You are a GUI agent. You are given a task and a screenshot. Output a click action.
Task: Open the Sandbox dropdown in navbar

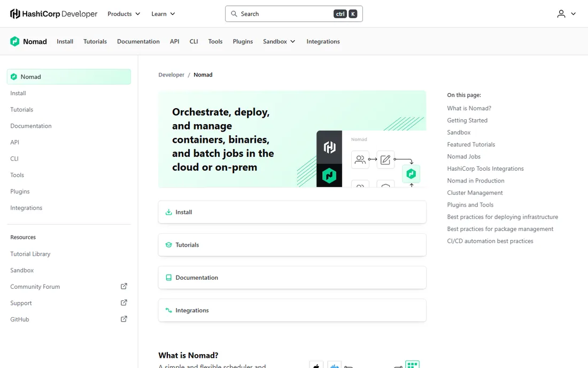point(279,41)
